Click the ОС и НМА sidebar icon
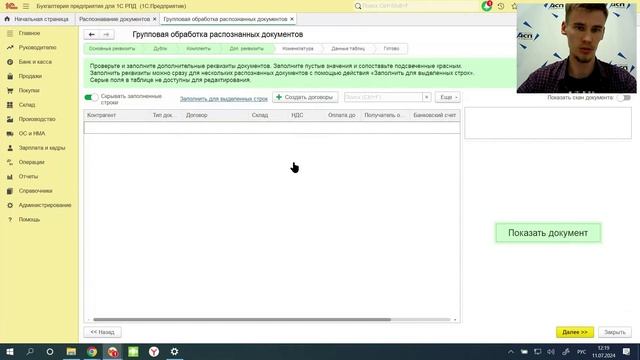Screen dimensions: 640x360 pos(10,133)
